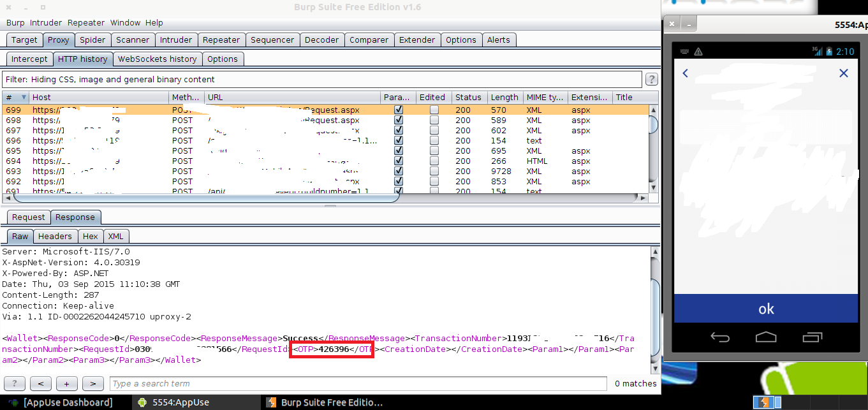Screen dimensions: 868x410
Task: Toggle Params checkbox on row 698
Action: click(x=399, y=120)
